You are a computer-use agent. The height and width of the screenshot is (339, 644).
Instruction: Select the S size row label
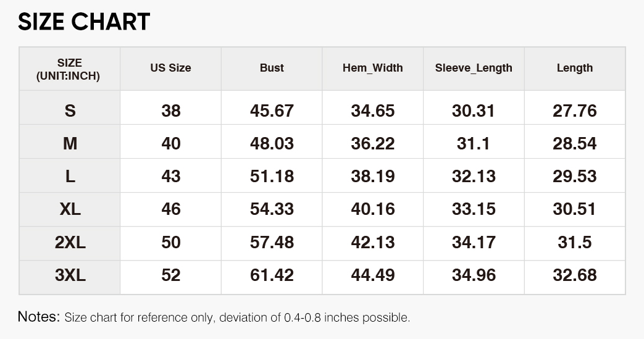coord(70,111)
